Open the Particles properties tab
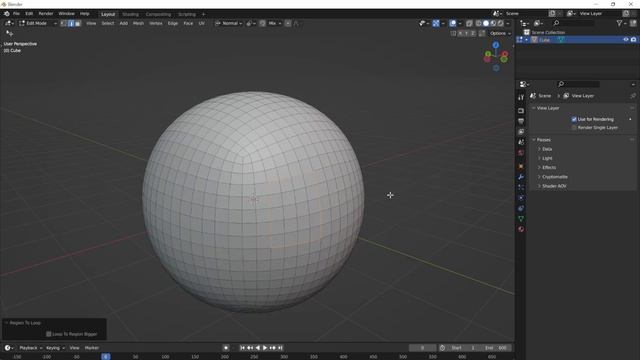 coord(521,187)
